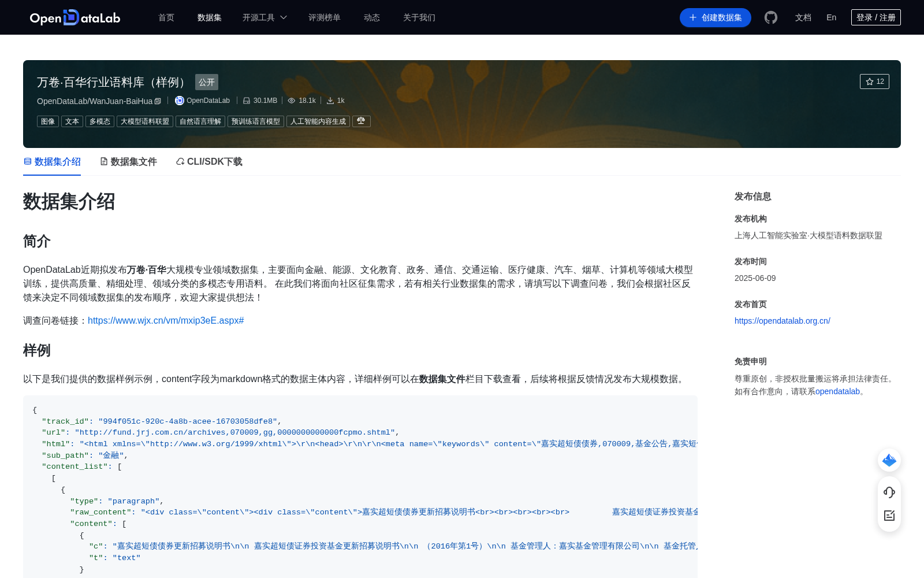
Task: Click the sub_path 金融 value in code
Action: [111, 455]
